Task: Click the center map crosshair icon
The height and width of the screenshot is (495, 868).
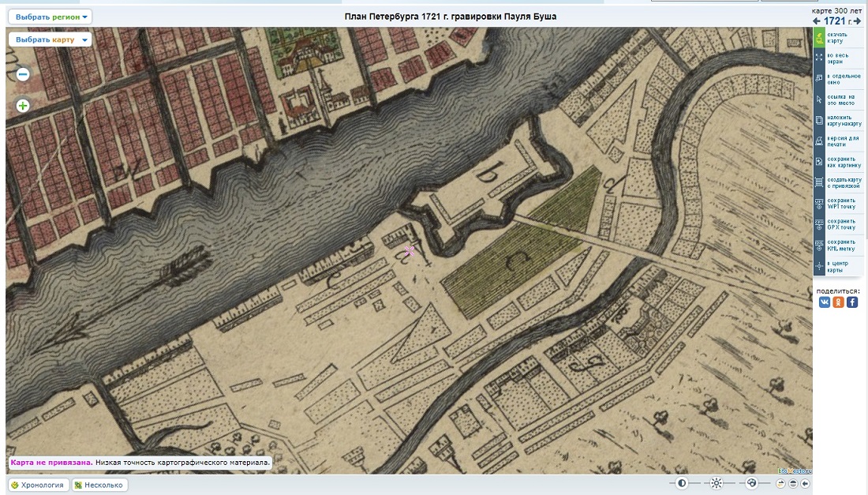Action: click(x=819, y=266)
